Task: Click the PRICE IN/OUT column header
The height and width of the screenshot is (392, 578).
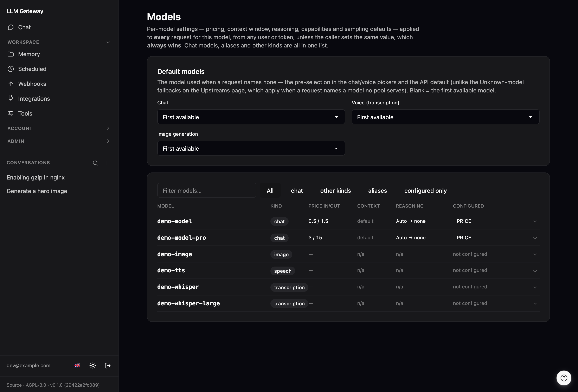Action: coord(324,206)
